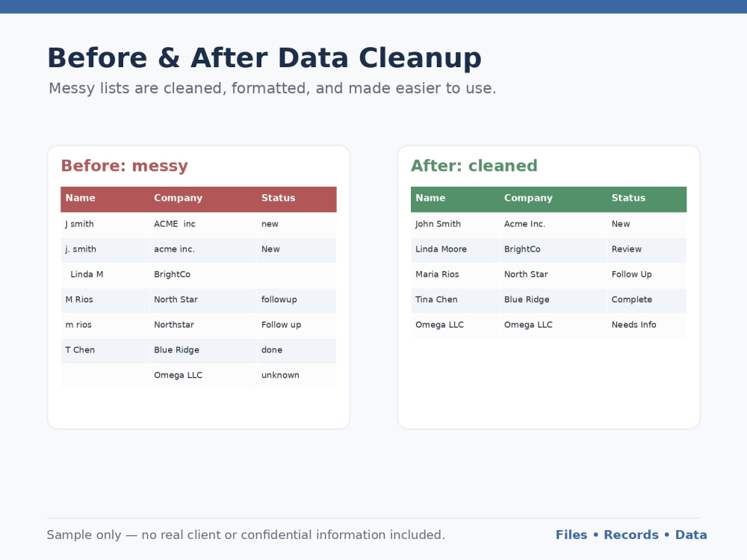
Task: Select the Name header in messy table
Action: pyautogui.click(x=105, y=199)
